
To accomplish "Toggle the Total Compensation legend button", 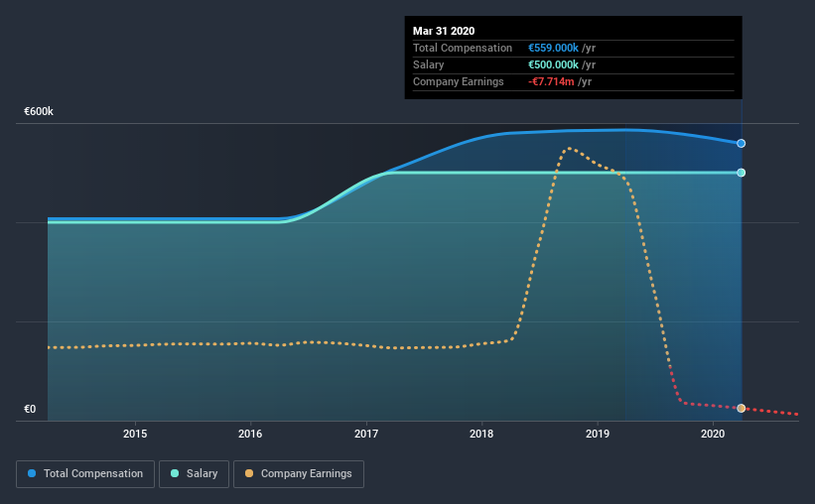I will tap(85, 474).
